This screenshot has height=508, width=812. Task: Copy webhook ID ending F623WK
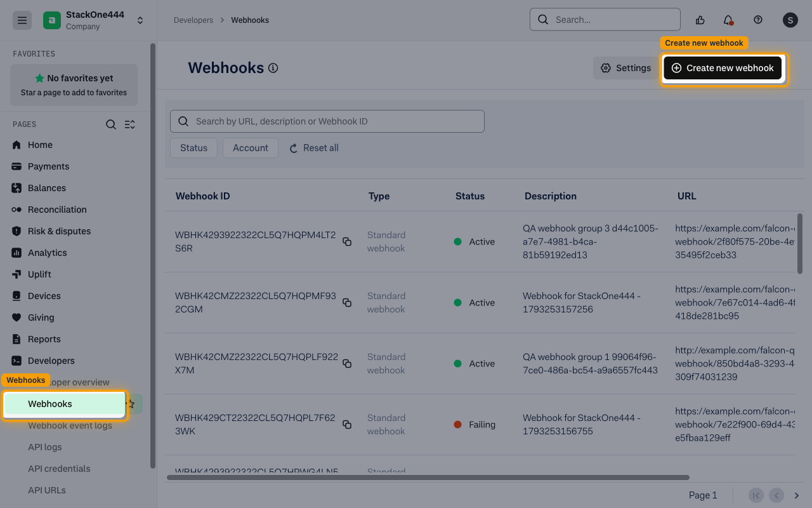347,425
